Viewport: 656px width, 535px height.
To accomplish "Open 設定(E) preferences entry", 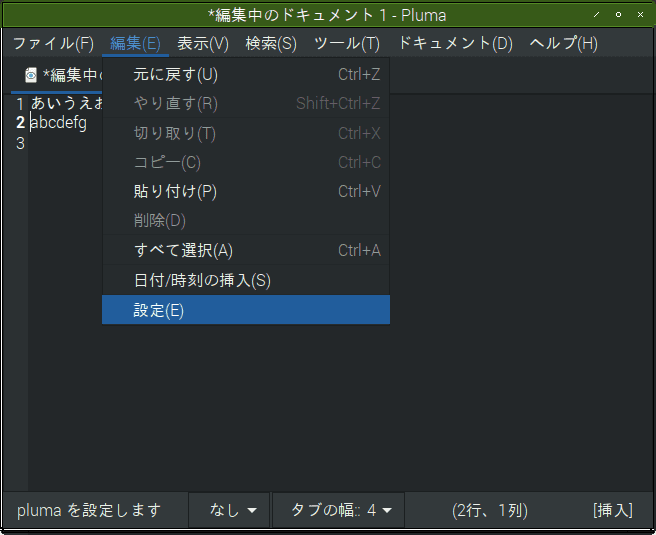I will point(246,310).
